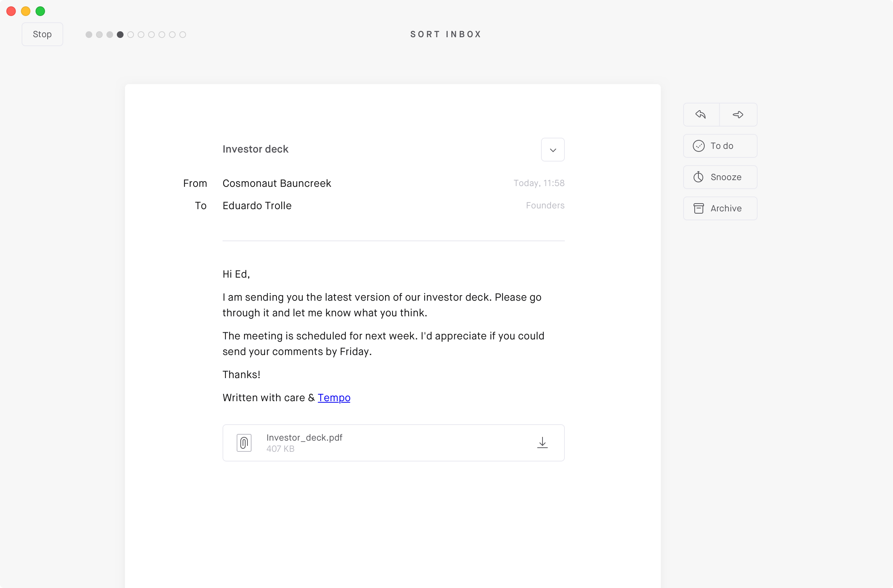Select the first progress dot
893x588 pixels.
pyautogui.click(x=89, y=35)
